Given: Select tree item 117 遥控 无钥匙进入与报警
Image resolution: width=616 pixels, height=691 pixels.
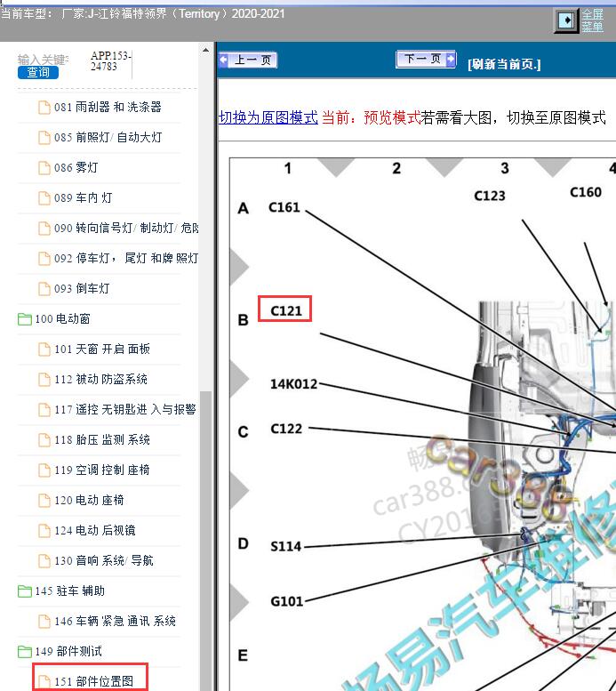Looking at the screenshot, I should pyautogui.click(x=125, y=410).
